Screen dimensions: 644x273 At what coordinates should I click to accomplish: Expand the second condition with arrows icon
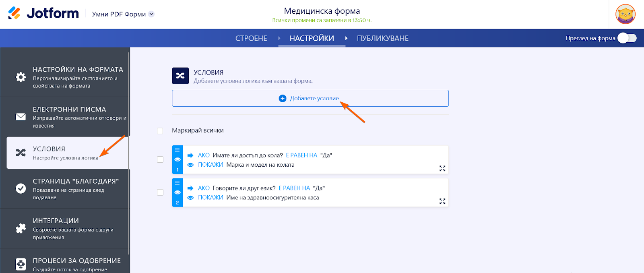click(x=442, y=201)
